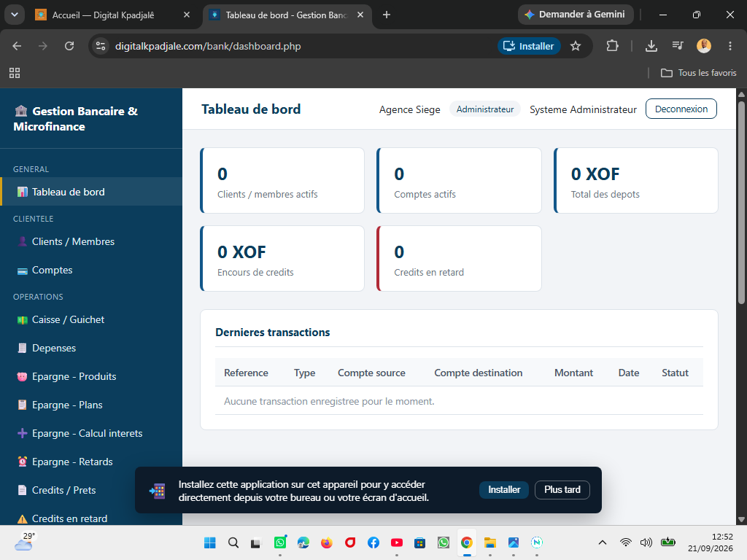Open Firefox from the taskbar
Screen dimensions: 747x560
tap(326, 542)
